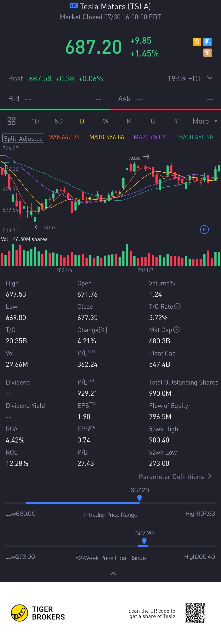
Task: Select the W weekly chart tab
Action: [x=106, y=121]
